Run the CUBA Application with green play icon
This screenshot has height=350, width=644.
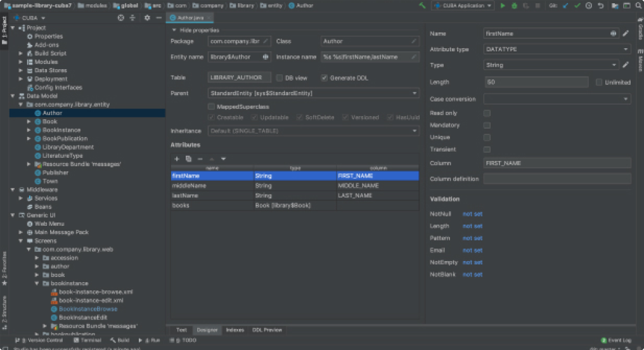[x=503, y=6]
